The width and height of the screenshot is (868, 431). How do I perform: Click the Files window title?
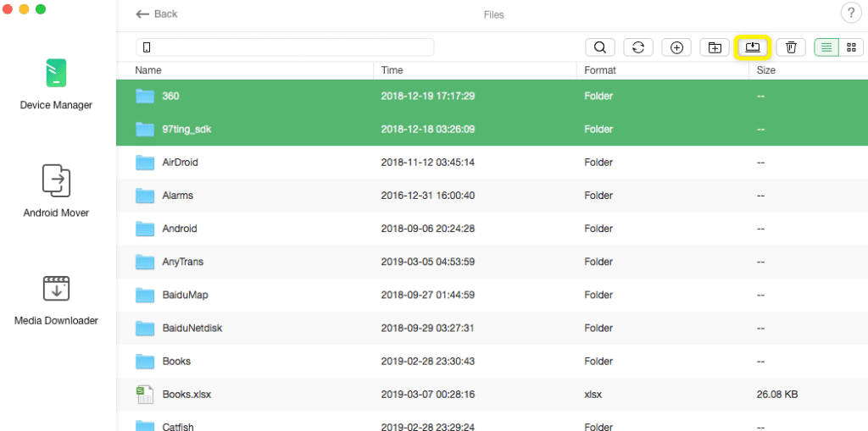point(494,15)
